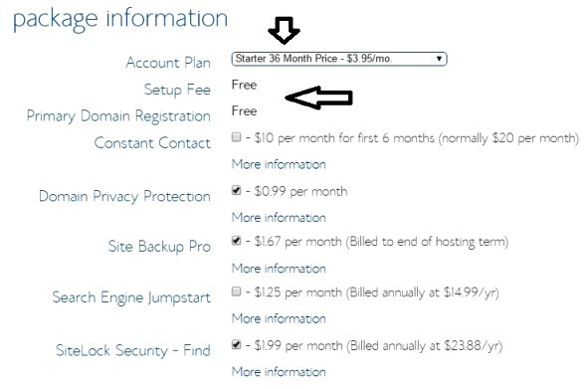Image resolution: width=588 pixels, height=389 pixels.
Task: Click the package information heading
Action: (x=120, y=19)
